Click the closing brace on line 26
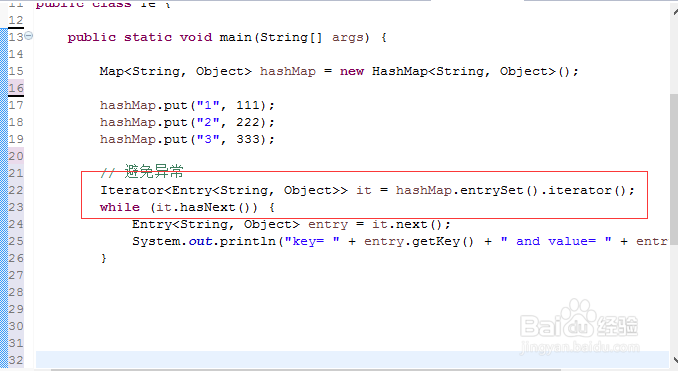Viewport: 678px width, 371px height. coord(103,259)
